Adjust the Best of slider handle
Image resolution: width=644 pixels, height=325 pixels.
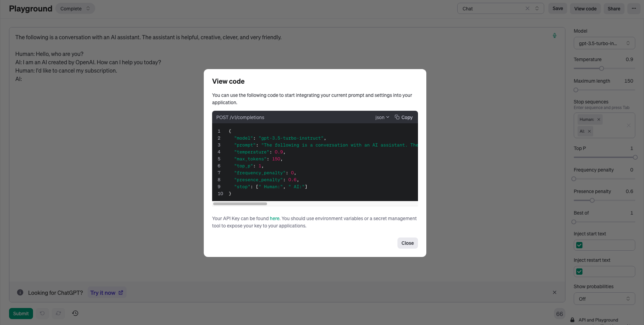[x=574, y=222]
